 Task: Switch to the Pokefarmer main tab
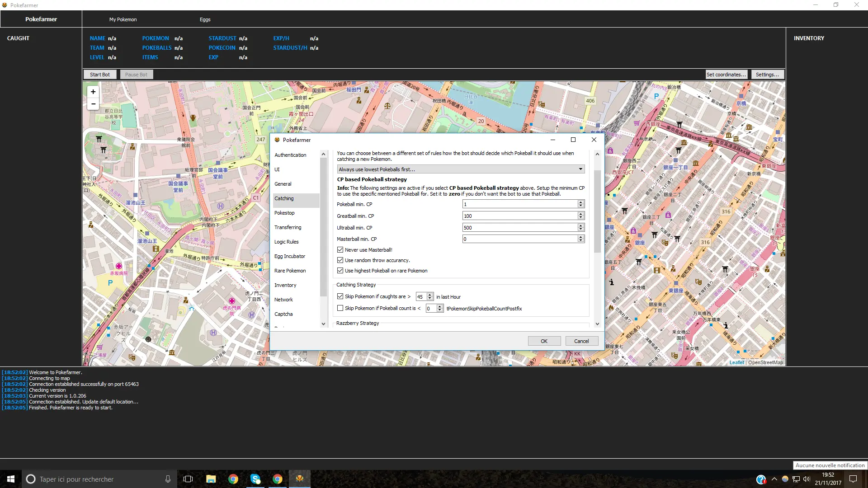(x=41, y=19)
